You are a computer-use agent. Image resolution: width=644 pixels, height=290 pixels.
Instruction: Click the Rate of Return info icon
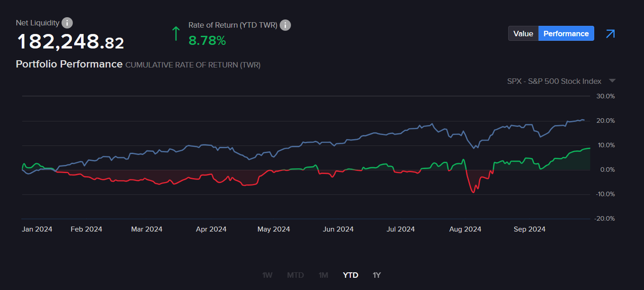tap(285, 25)
